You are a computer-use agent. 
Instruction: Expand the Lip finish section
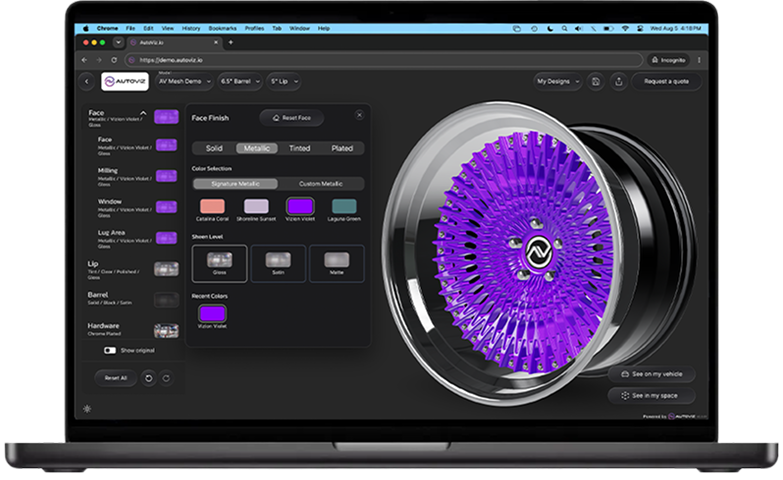pos(132,268)
